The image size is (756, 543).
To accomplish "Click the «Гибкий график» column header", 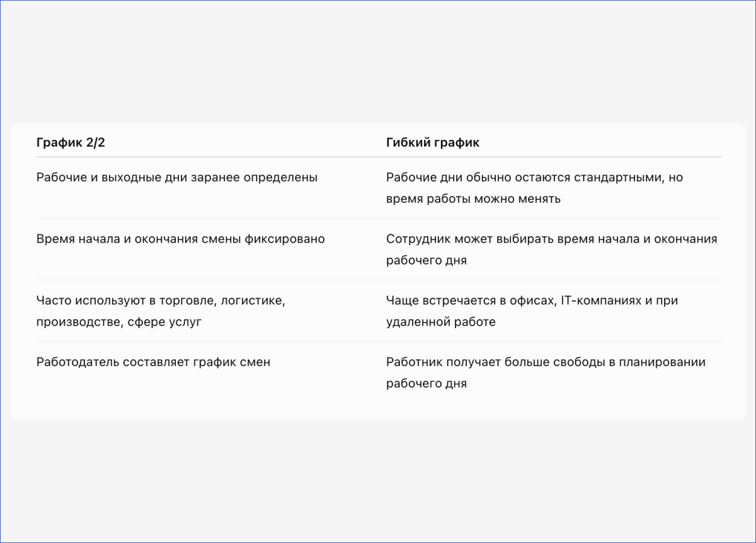I will click(433, 142).
